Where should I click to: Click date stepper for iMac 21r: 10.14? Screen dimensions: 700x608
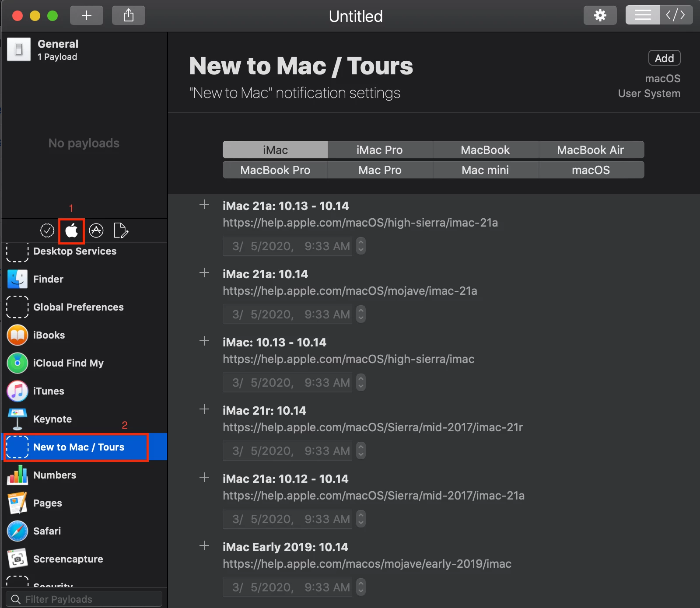(x=360, y=451)
